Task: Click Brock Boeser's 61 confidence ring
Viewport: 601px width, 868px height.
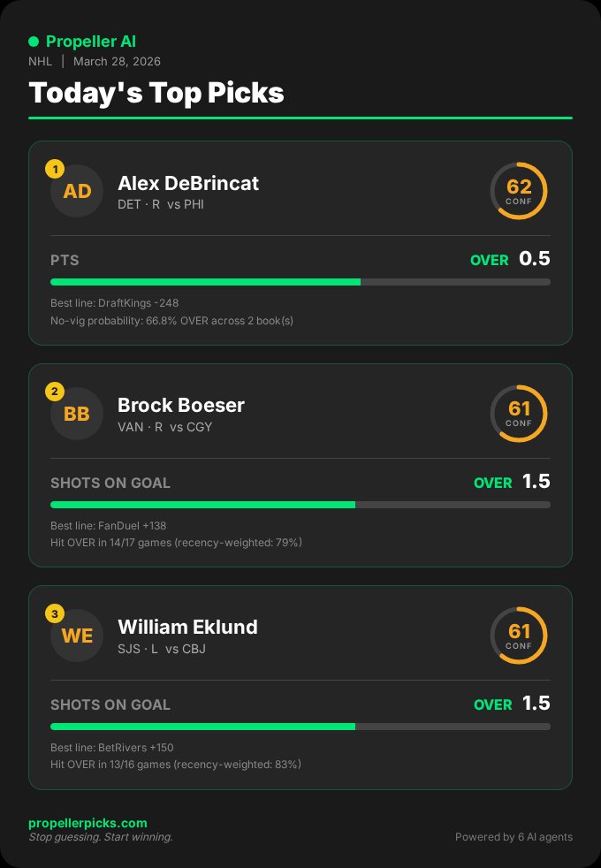Action: point(519,414)
